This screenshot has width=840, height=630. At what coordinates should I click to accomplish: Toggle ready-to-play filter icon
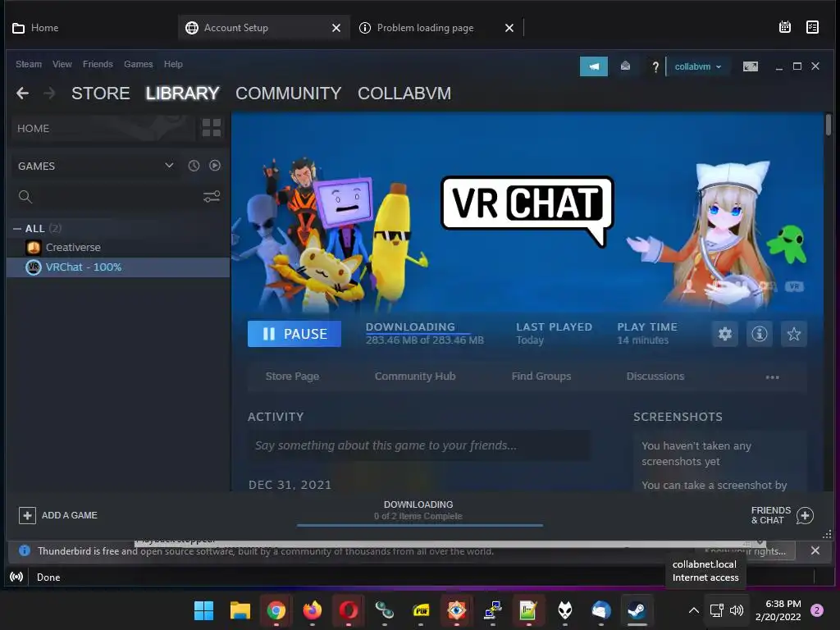215,166
